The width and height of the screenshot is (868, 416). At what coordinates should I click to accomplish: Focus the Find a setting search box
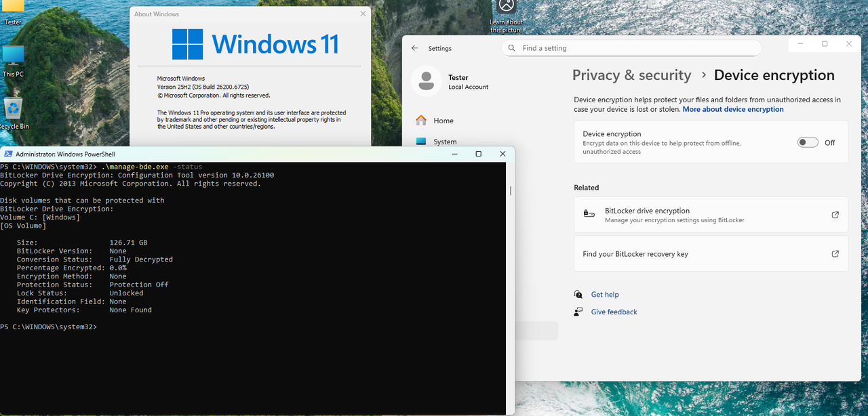pyautogui.click(x=631, y=48)
